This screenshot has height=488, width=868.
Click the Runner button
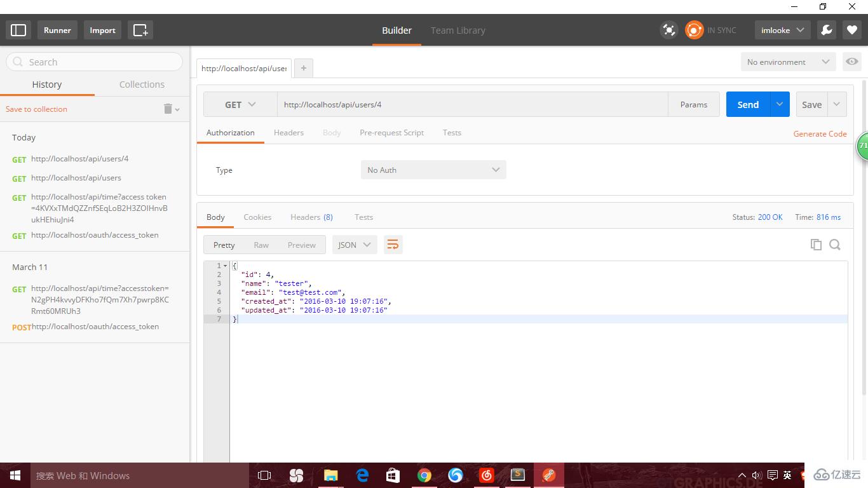[57, 30]
